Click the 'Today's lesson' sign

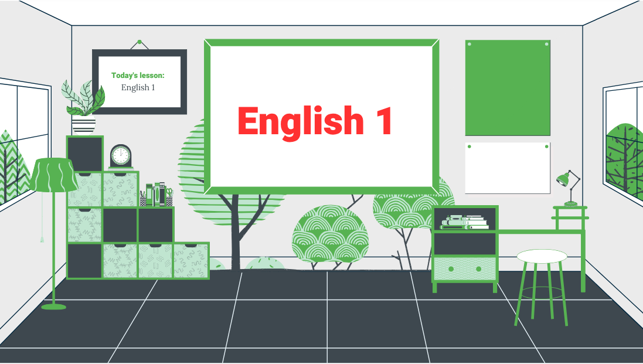pyautogui.click(x=139, y=75)
